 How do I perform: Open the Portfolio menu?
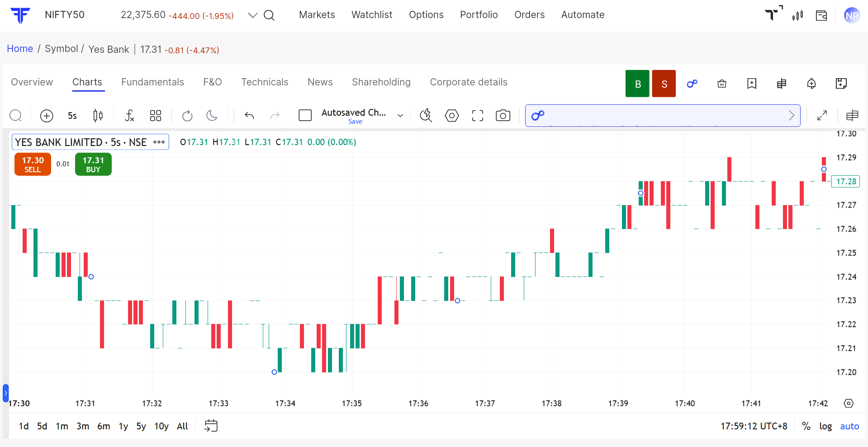[479, 15]
